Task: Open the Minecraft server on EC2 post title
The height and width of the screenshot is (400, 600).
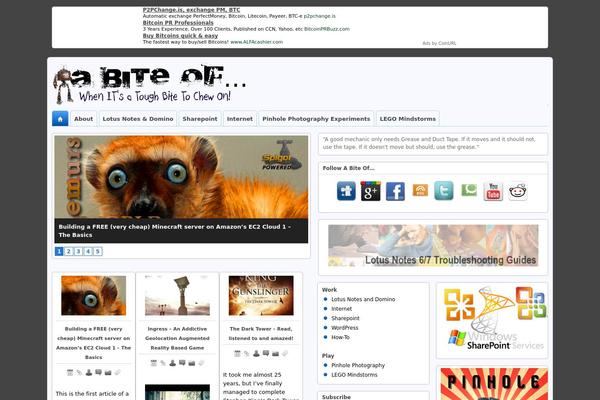Action: point(93,343)
